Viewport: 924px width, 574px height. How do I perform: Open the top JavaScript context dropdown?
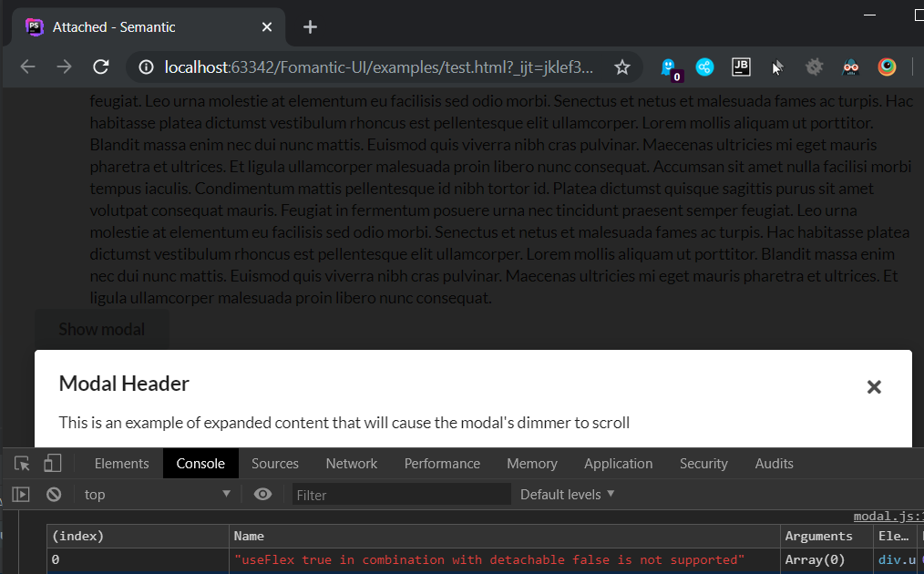pos(157,495)
